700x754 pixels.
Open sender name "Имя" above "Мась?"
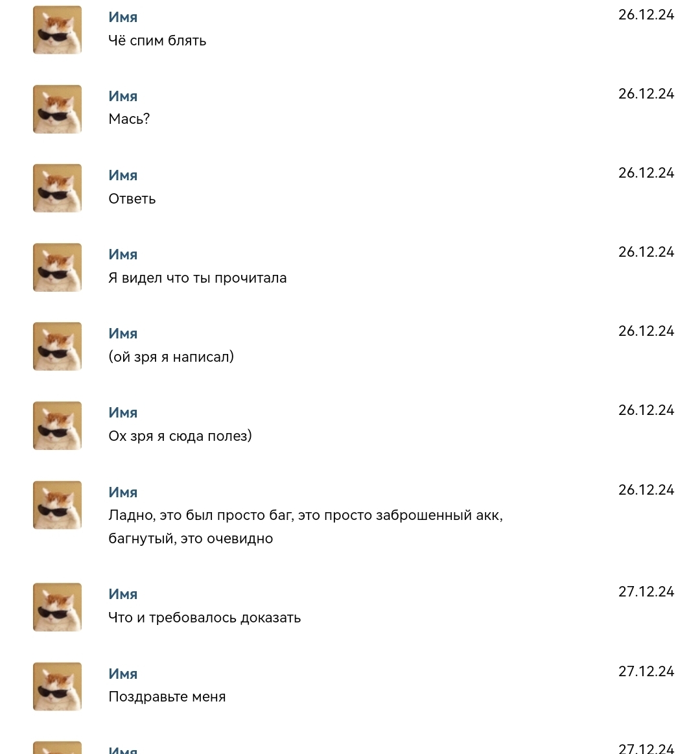pyautogui.click(x=123, y=96)
